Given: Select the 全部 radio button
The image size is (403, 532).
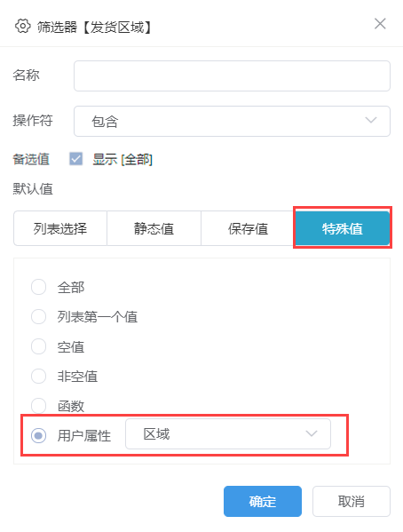Looking at the screenshot, I should click(x=39, y=287).
